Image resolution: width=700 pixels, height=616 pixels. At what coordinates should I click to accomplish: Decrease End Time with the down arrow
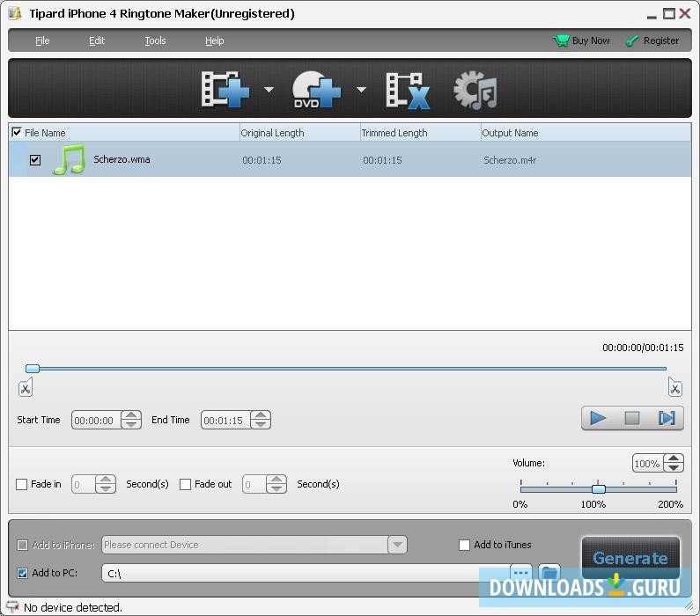(261, 424)
